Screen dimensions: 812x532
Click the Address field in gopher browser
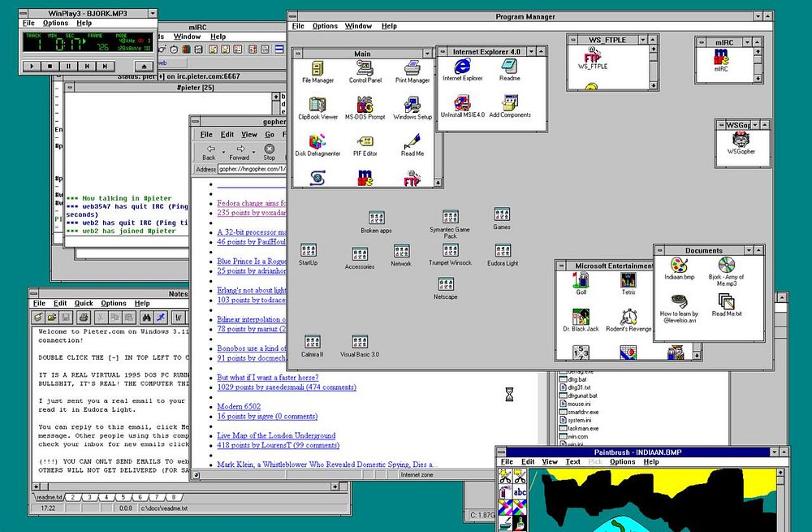[252, 169]
